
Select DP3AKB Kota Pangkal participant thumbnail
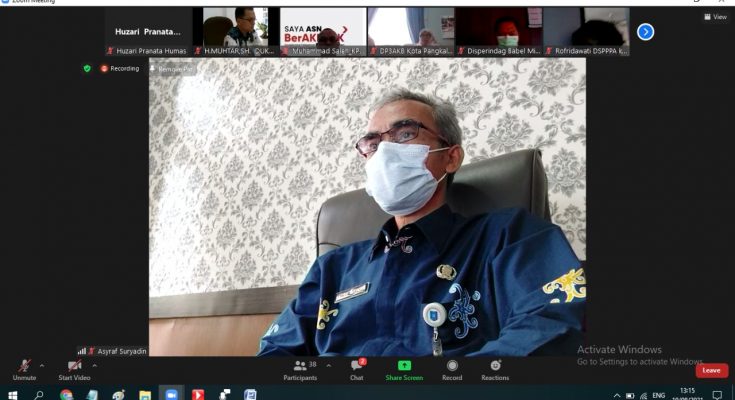pos(411,32)
